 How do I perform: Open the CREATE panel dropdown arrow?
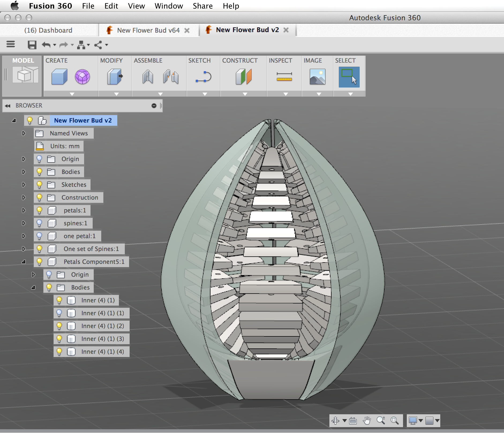(72, 94)
